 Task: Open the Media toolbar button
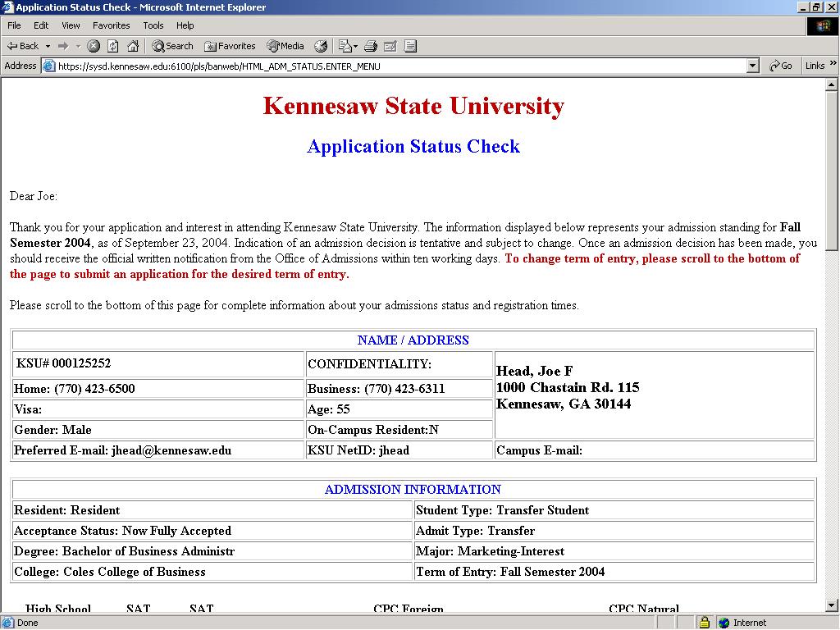[x=285, y=46]
